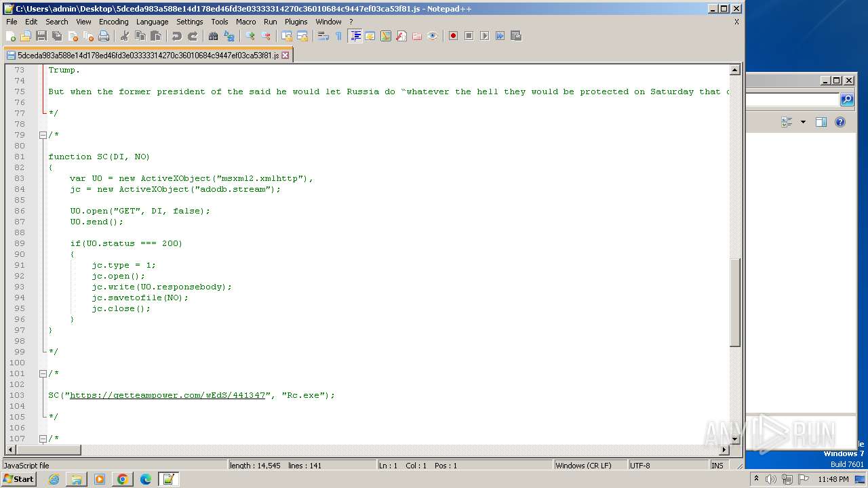Zoom in toolbar icon
Screen dimensions: 868x488
(250, 36)
